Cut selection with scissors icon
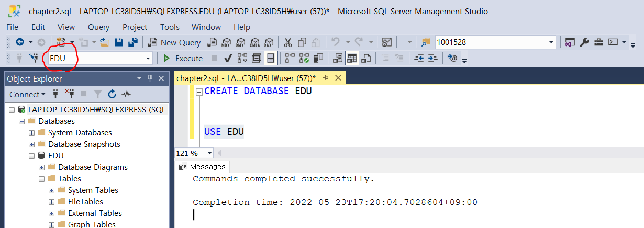This screenshot has height=228, width=644. 288,42
